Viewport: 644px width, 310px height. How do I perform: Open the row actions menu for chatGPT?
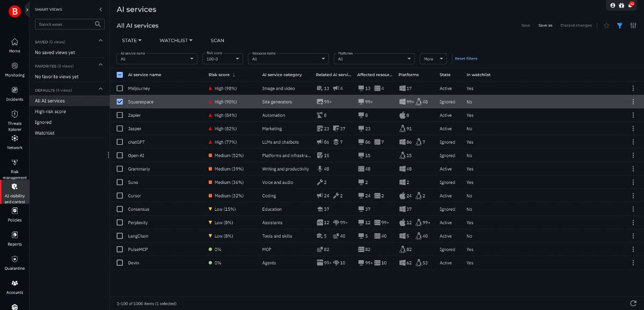click(633, 142)
